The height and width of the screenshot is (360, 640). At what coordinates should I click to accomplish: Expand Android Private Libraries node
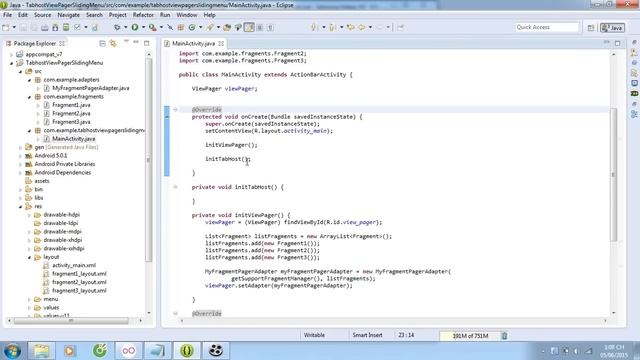20,164
